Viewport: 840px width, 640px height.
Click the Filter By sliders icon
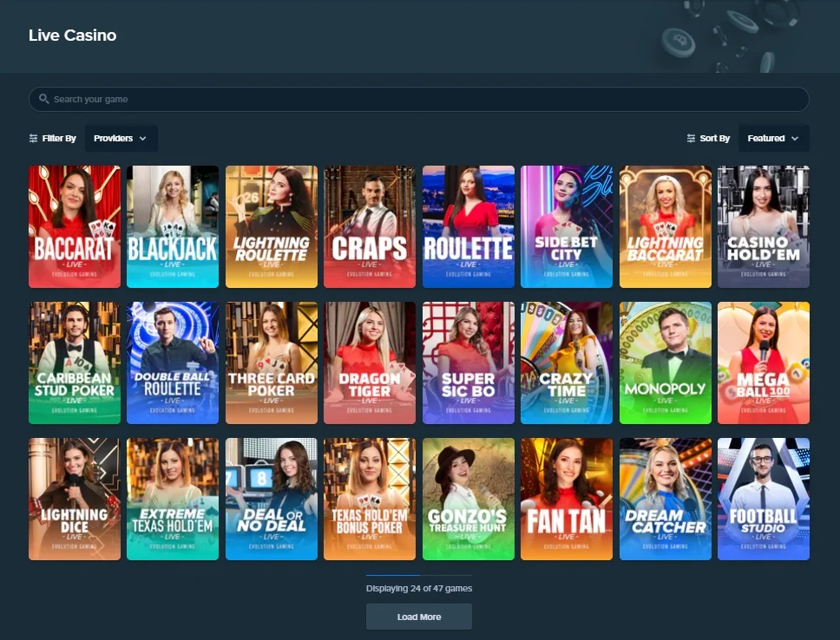click(x=33, y=138)
